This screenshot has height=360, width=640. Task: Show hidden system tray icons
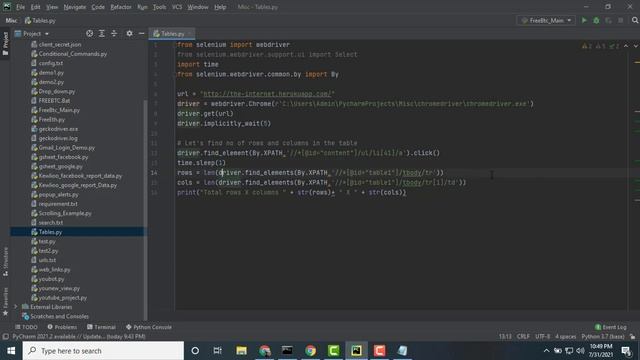pos(546,351)
